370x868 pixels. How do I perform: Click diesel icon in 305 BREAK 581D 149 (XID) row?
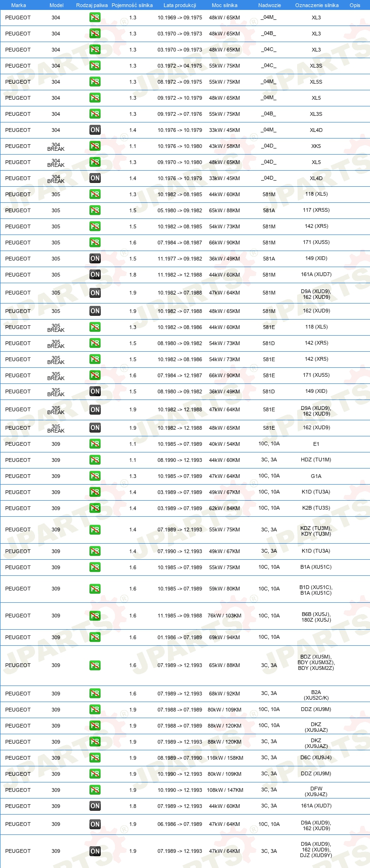95,391
